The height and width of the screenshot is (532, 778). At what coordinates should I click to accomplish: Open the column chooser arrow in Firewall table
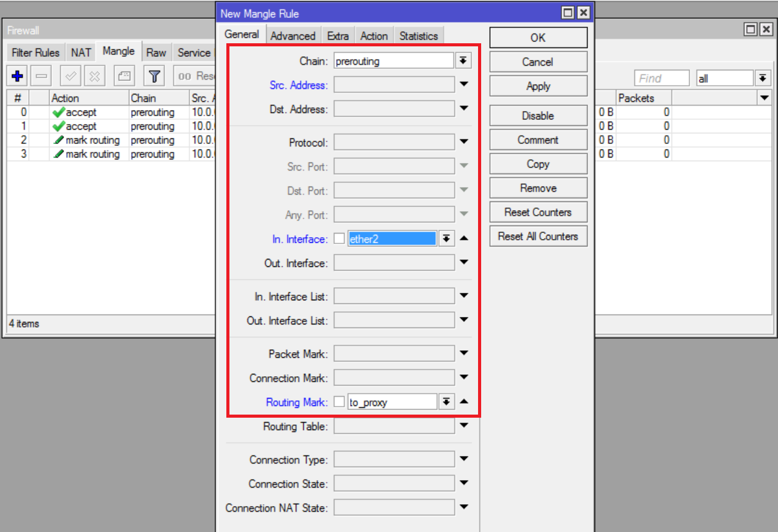[764, 98]
